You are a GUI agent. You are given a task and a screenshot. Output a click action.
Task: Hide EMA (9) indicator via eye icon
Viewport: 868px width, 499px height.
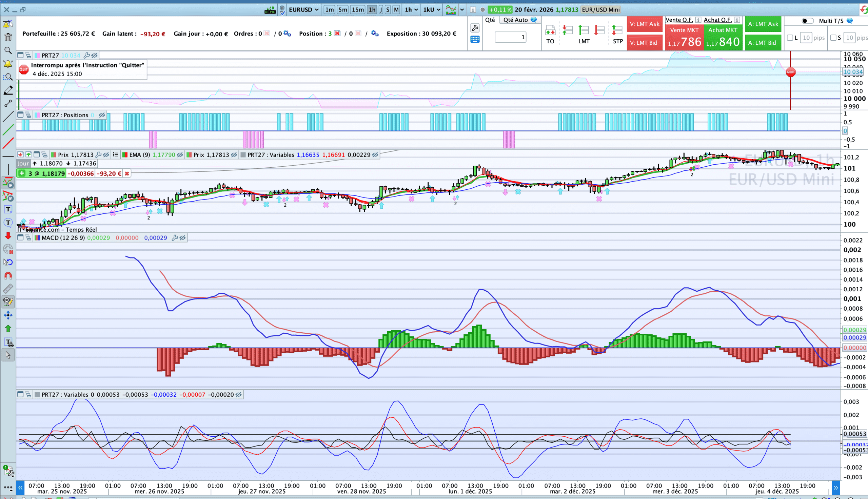click(180, 154)
